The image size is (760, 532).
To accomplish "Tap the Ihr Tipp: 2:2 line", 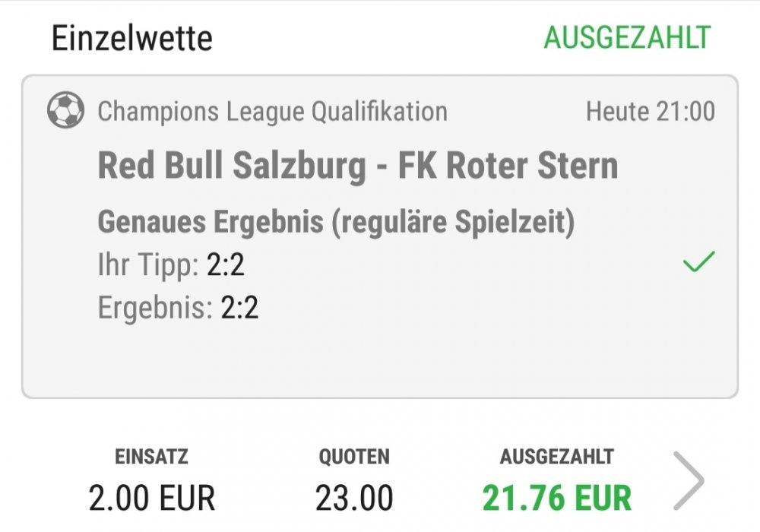I will tap(170, 264).
